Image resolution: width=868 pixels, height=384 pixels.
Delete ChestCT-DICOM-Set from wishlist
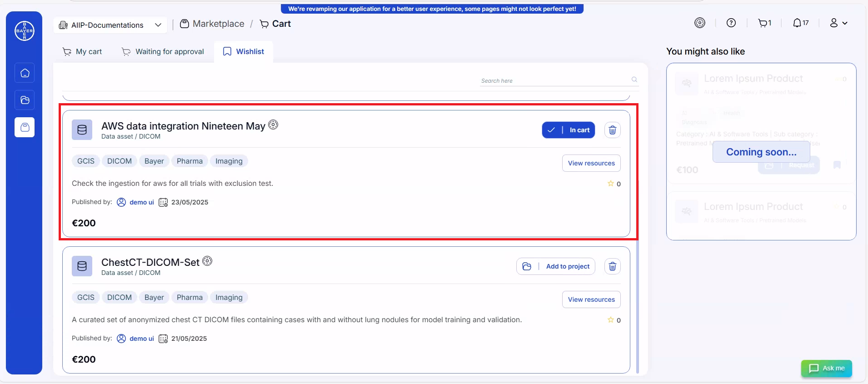pos(613,266)
